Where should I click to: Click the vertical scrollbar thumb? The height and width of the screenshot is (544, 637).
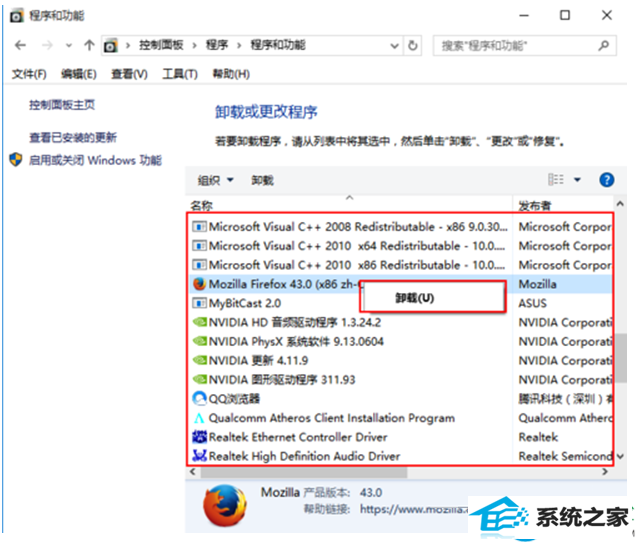tap(620, 358)
